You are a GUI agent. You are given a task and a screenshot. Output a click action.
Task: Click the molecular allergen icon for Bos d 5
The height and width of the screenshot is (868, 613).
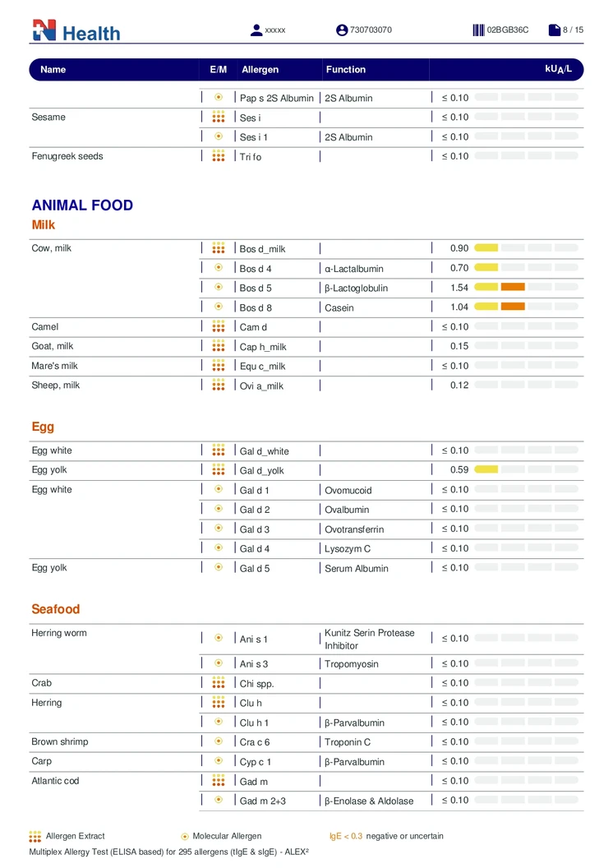219,288
